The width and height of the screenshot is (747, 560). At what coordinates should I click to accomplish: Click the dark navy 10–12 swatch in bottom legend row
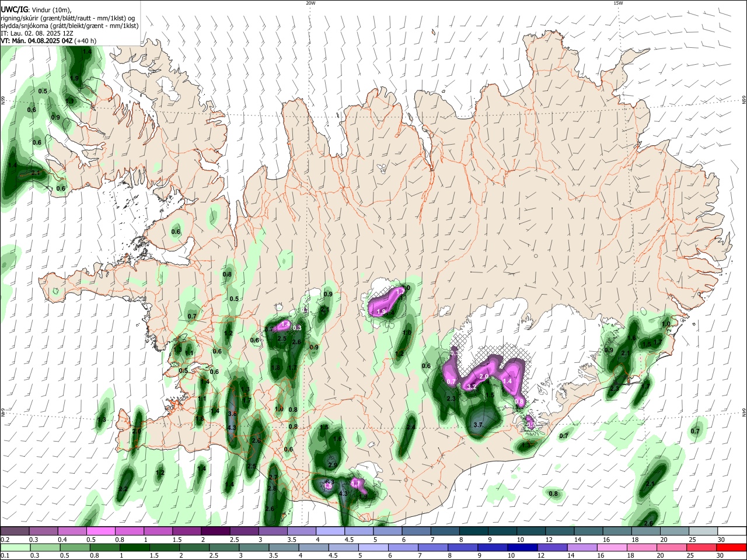[522, 547]
